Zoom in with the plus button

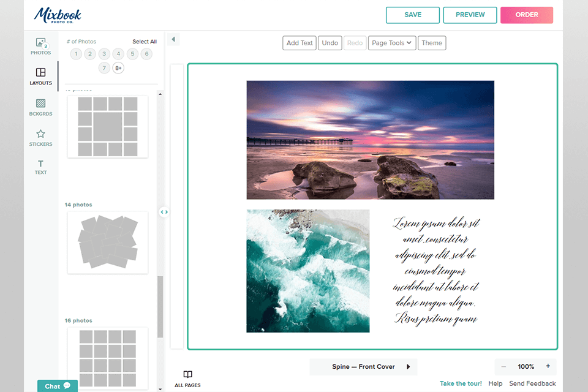pos(548,366)
